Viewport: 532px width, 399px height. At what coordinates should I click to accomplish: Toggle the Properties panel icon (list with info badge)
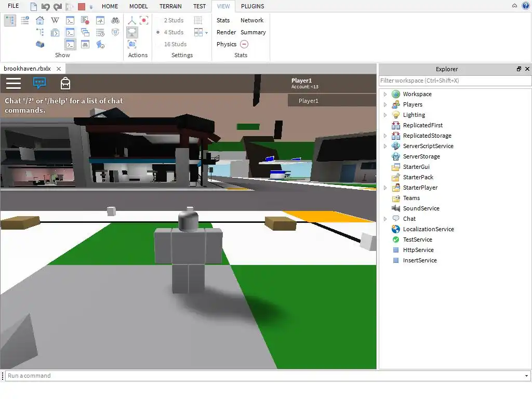[x=25, y=20]
